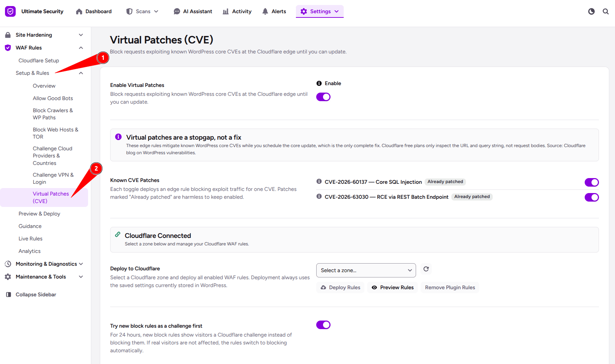Click the AI Assistant chat icon
The width and height of the screenshot is (615, 364).
coord(177,11)
